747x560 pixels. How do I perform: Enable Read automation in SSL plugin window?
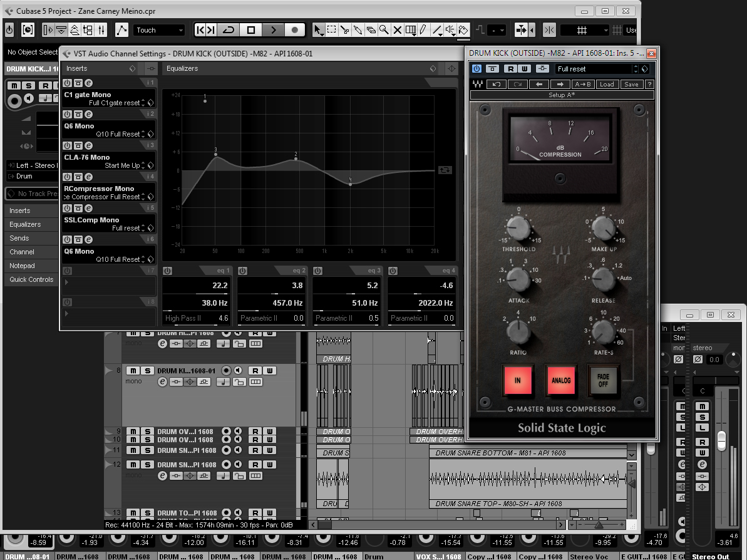click(x=510, y=69)
